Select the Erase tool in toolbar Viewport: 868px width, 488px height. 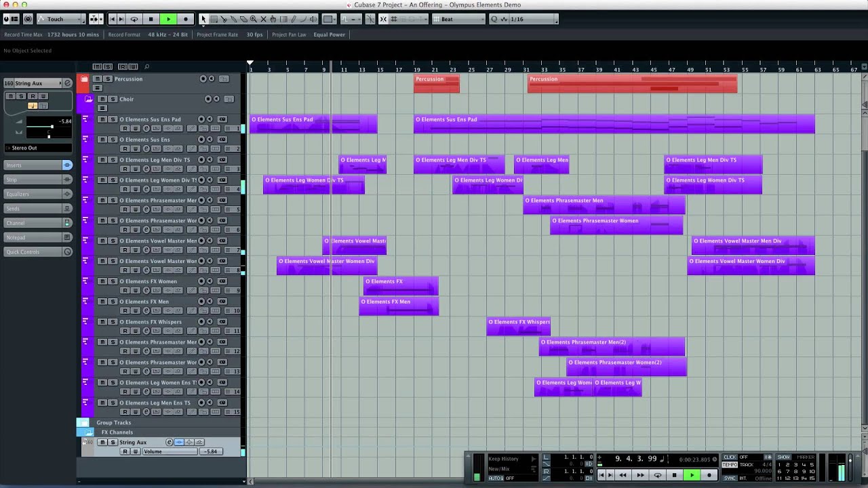click(x=243, y=19)
